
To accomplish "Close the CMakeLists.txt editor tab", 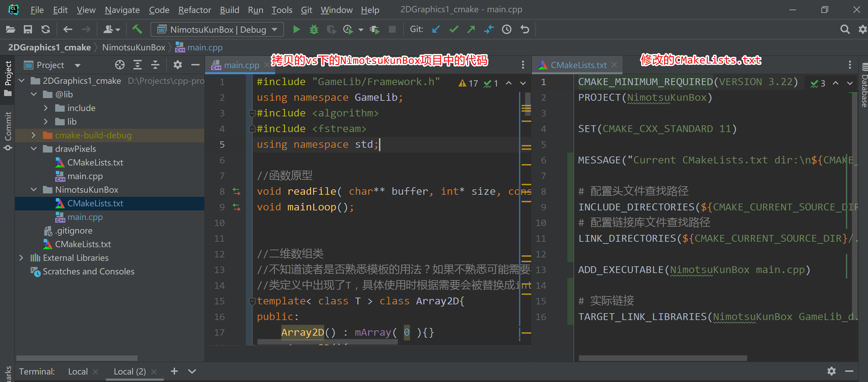I will [x=614, y=65].
